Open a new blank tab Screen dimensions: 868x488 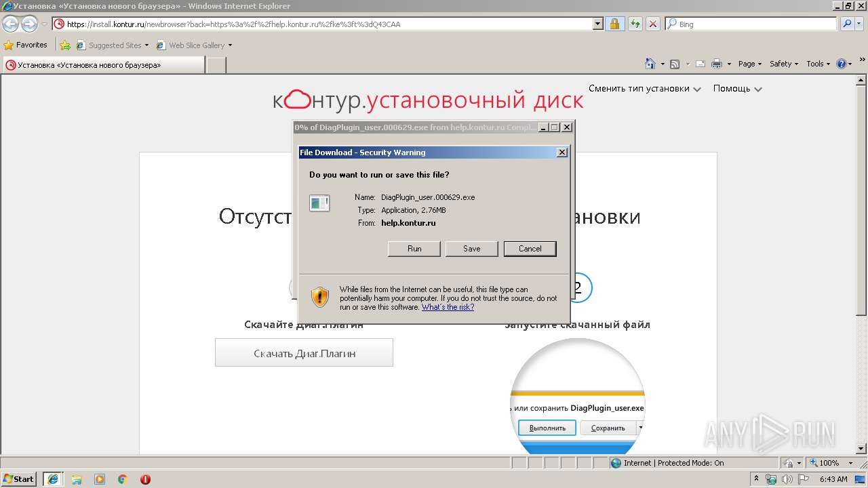(x=216, y=65)
